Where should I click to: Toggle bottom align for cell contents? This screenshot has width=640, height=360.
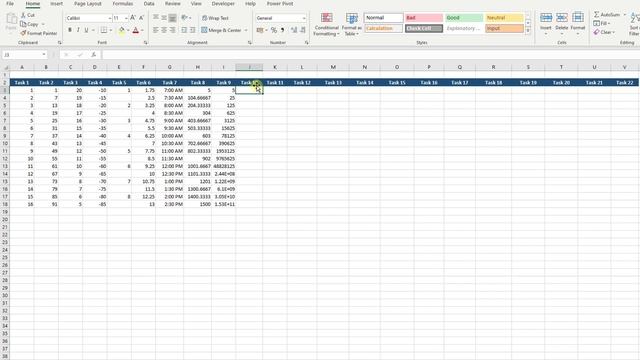[173, 18]
